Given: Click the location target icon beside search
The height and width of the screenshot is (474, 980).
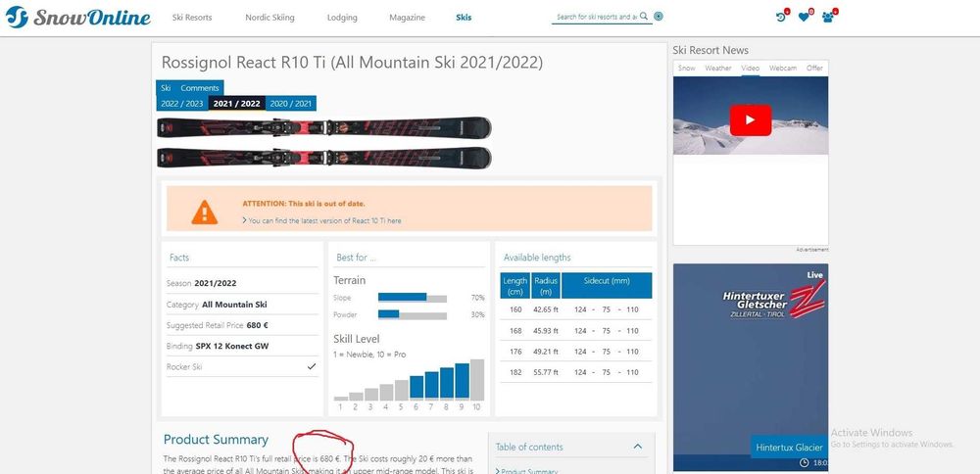Looking at the screenshot, I should click(x=659, y=17).
